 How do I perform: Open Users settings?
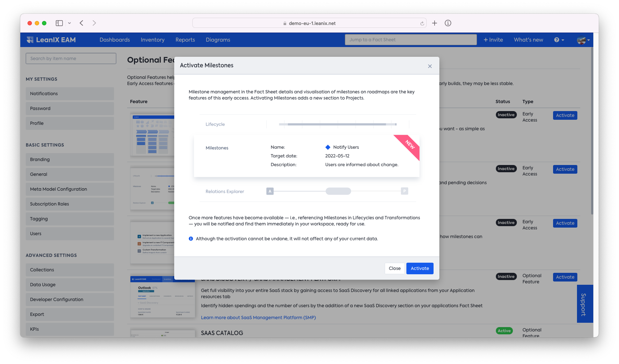point(70,234)
